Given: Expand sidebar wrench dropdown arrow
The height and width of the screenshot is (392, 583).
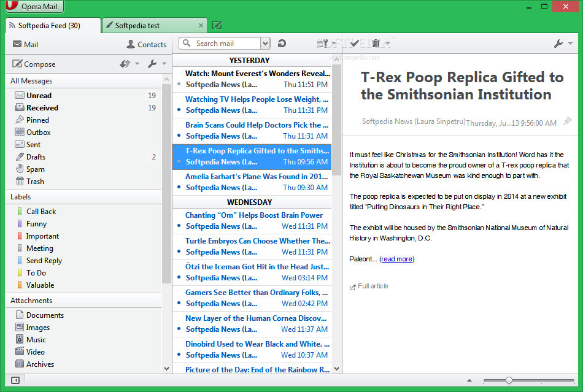Looking at the screenshot, I should click(164, 64).
